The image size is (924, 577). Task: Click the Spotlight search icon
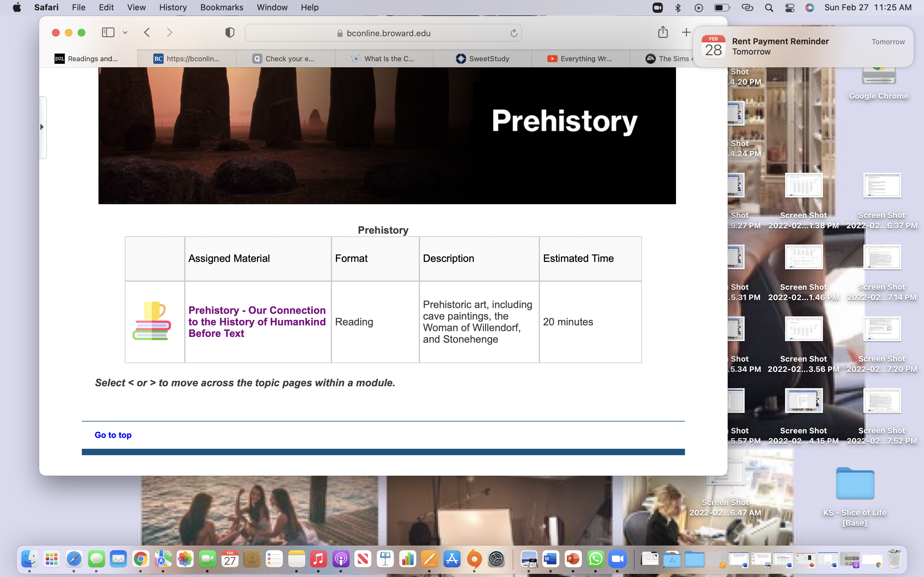tap(769, 8)
